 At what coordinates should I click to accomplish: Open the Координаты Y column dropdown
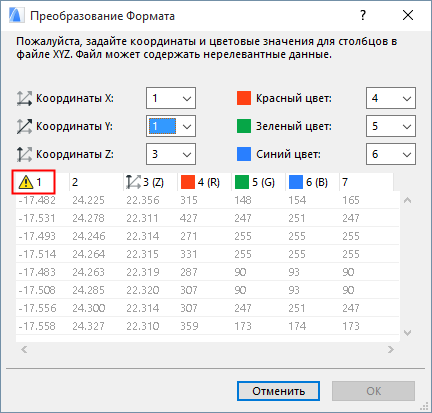(x=171, y=126)
